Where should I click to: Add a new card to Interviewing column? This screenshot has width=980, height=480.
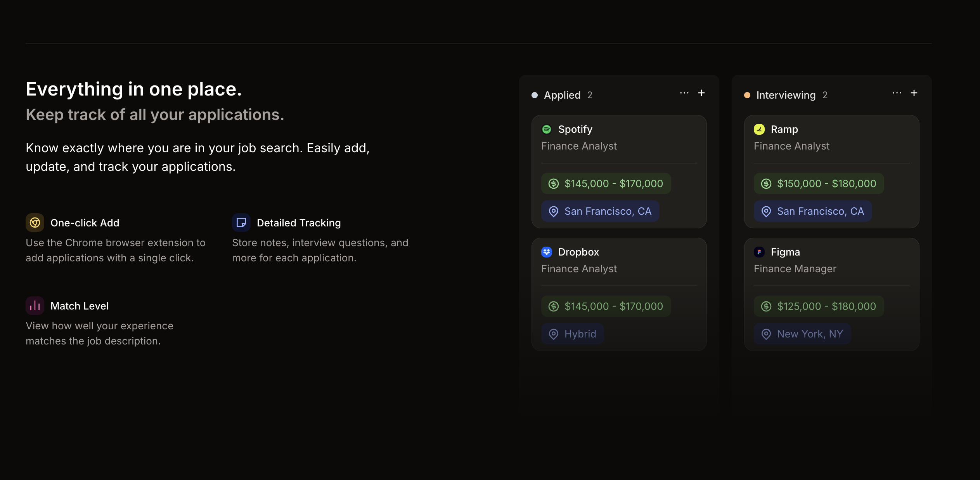[914, 93]
